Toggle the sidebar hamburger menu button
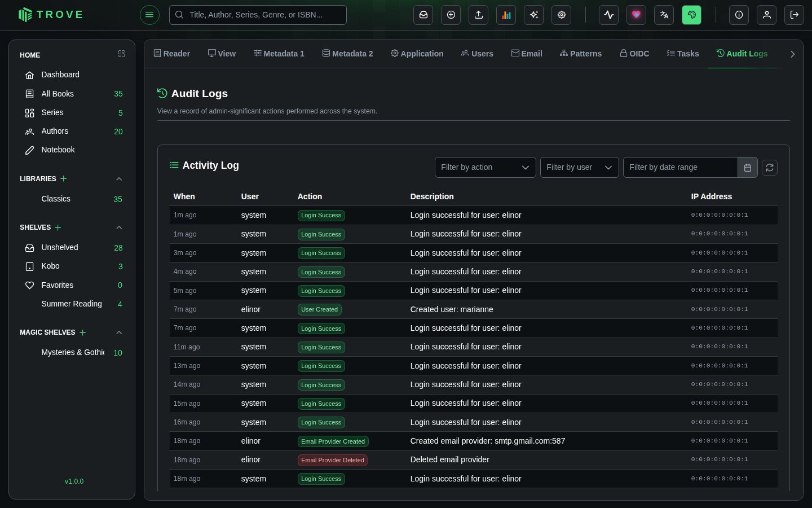Screen dimensions: 812x508 pyautogui.click(x=149, y=15)
